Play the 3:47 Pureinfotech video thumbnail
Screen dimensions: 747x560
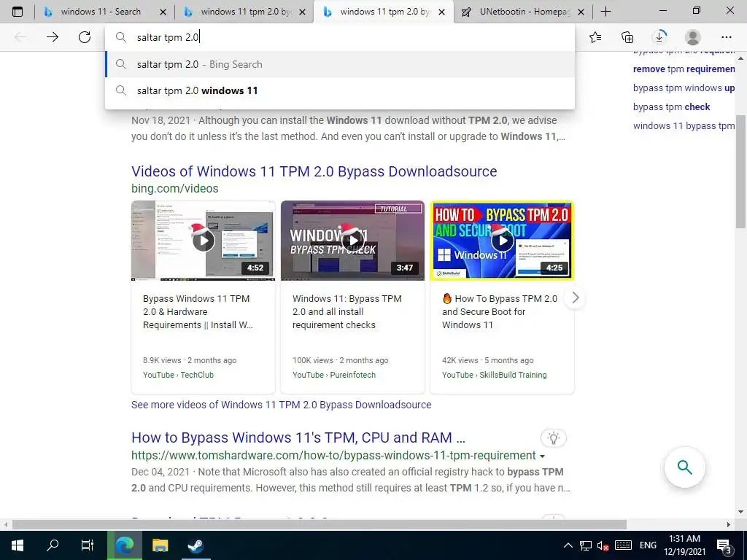[x=352, y=241]
